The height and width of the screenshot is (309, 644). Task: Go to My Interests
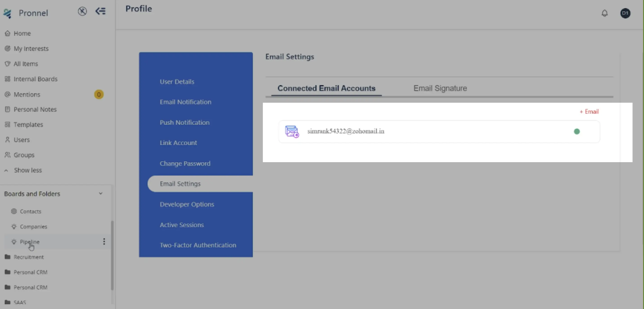coord(31,49)
